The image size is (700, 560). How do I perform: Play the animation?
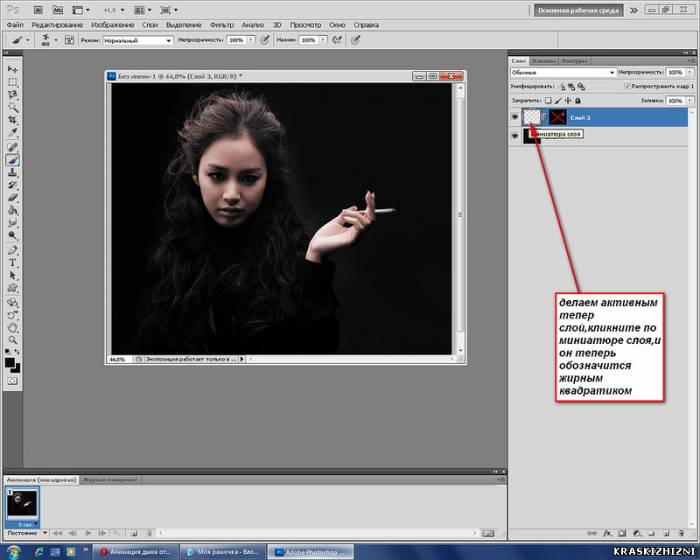88,533
